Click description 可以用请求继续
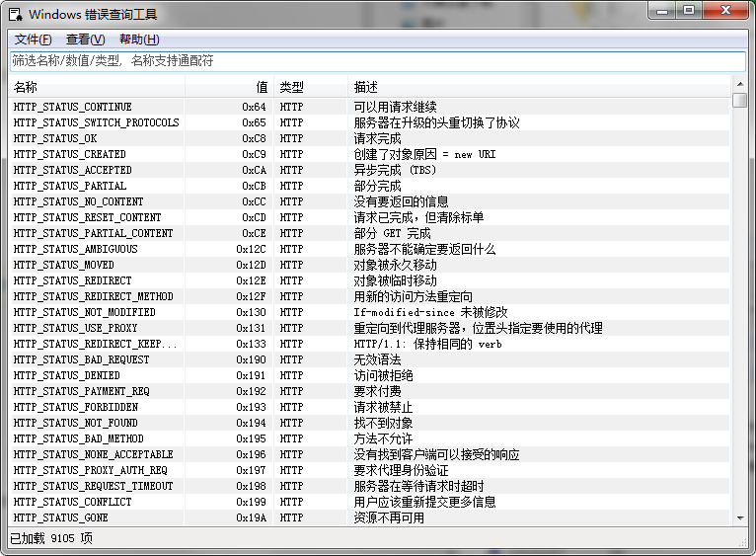756x556 pixels. click(x=396, y=107)
